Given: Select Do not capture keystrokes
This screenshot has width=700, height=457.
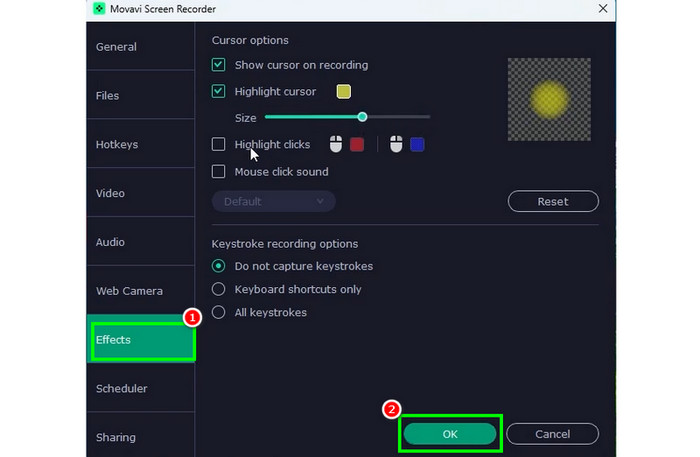Looking at the screenshot, I should coord(218,266).
